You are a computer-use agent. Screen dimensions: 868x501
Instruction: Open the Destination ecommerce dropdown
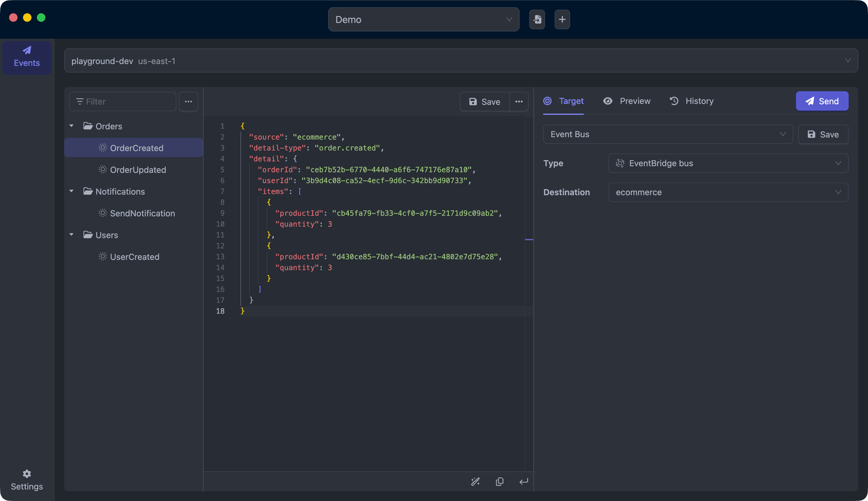[728, 192]
